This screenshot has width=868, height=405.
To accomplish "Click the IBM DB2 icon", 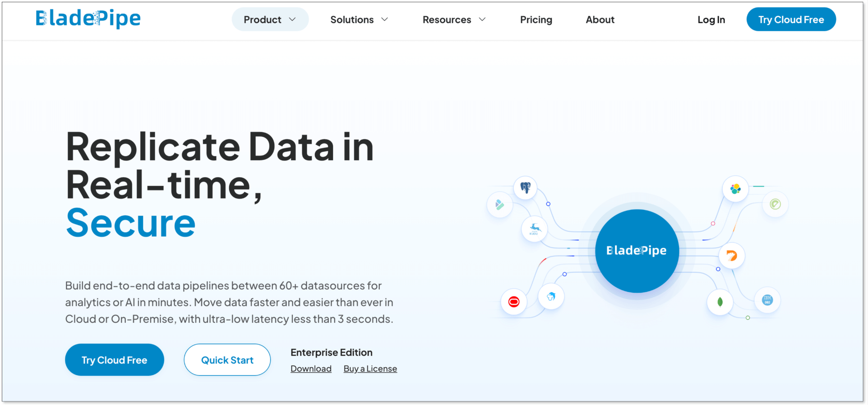I will coord(767,300).
